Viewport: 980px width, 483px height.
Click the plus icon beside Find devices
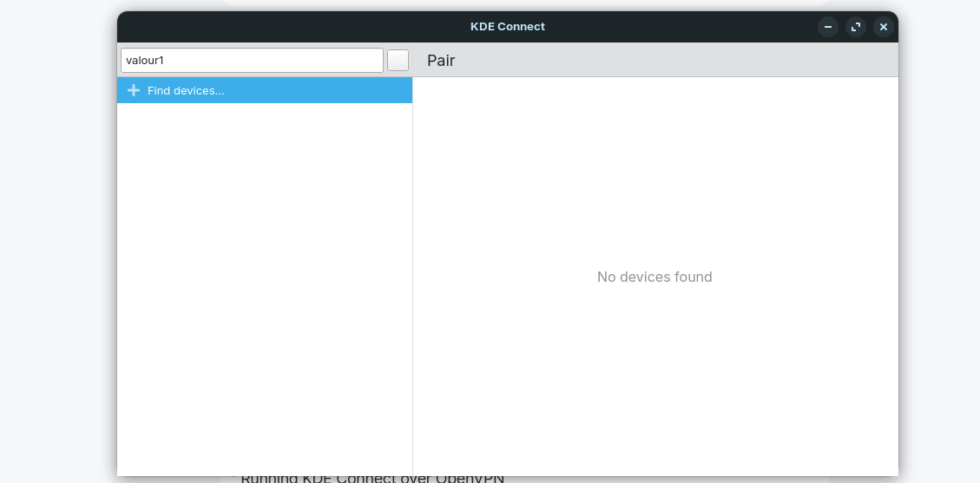(133, 90)
